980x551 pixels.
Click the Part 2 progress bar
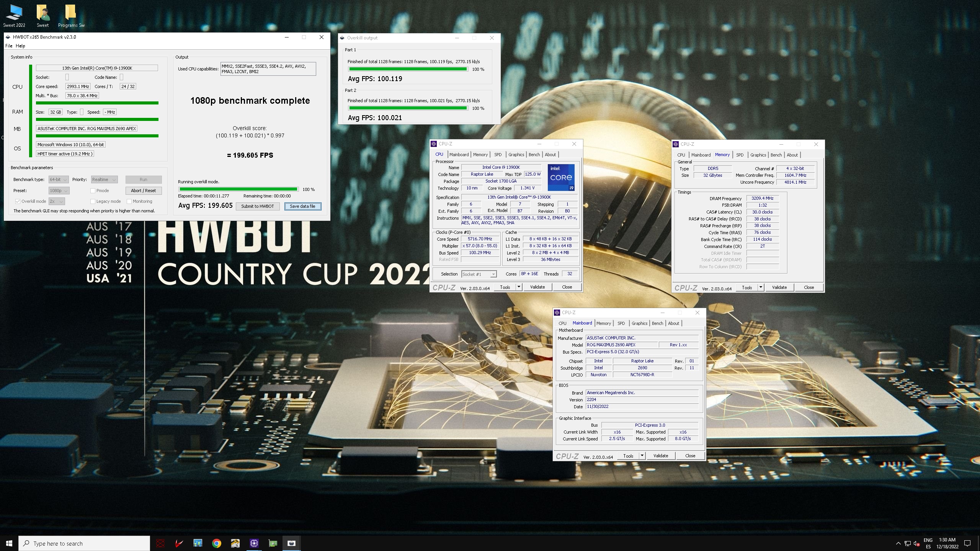click(408, 108)
